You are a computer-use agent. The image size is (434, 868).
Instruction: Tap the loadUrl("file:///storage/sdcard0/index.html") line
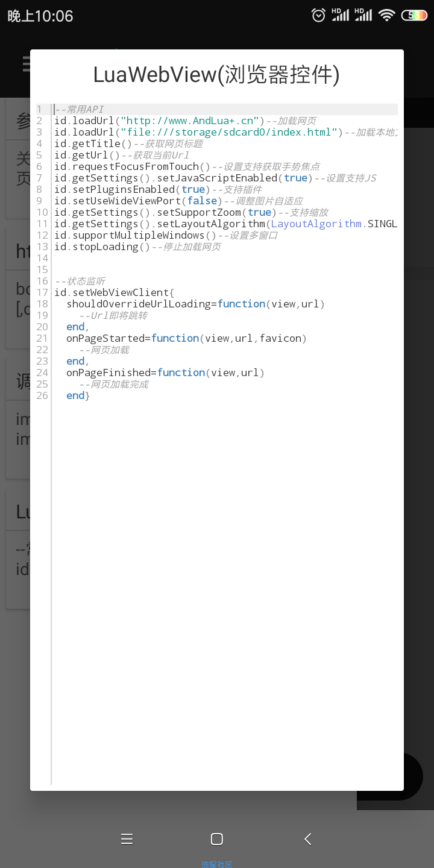[x=226, y=132]
